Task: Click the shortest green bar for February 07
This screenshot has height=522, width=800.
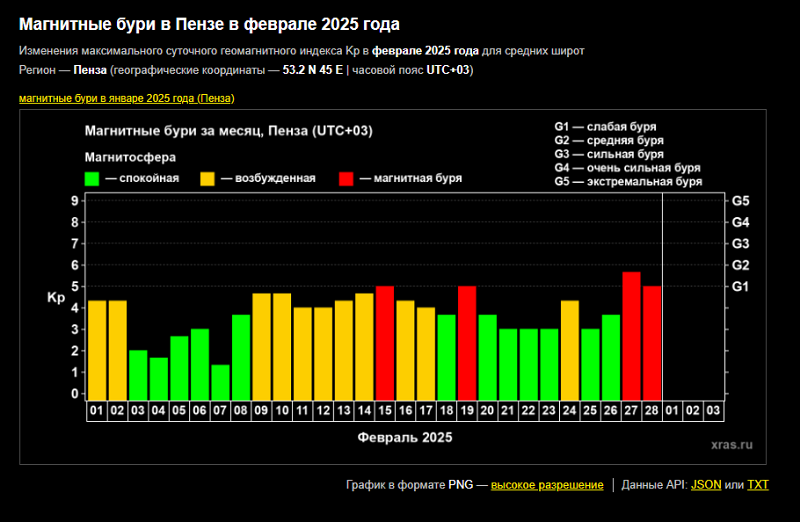Action: (220, 382)
